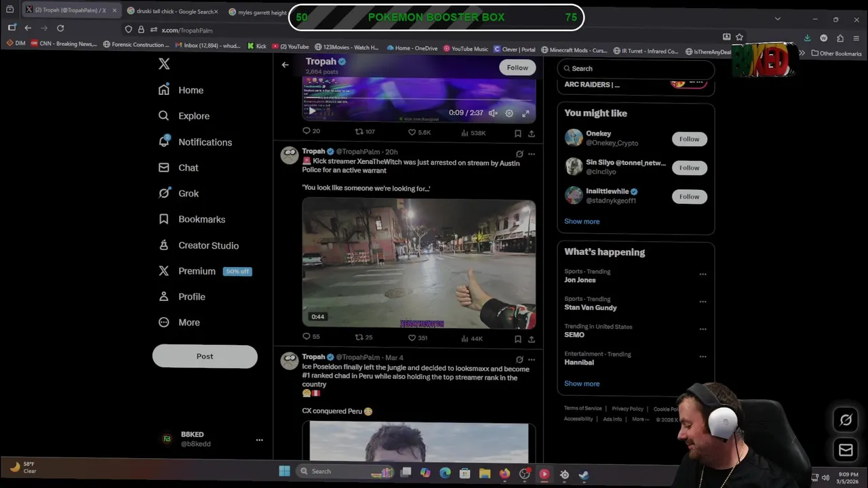Open the Terms of Service link
This screenshot has height=488, width=868.
(583, 409)
